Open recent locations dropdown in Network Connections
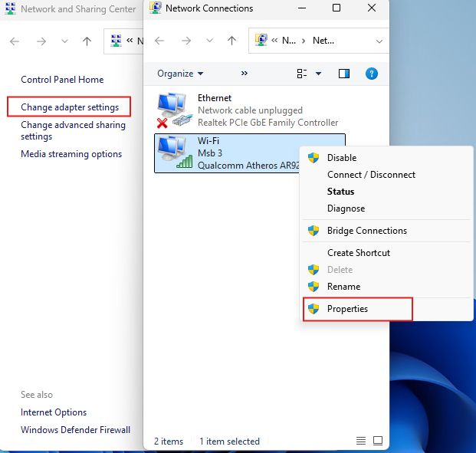The width and height of the screenshot is (476, 453). pos(209,41)
